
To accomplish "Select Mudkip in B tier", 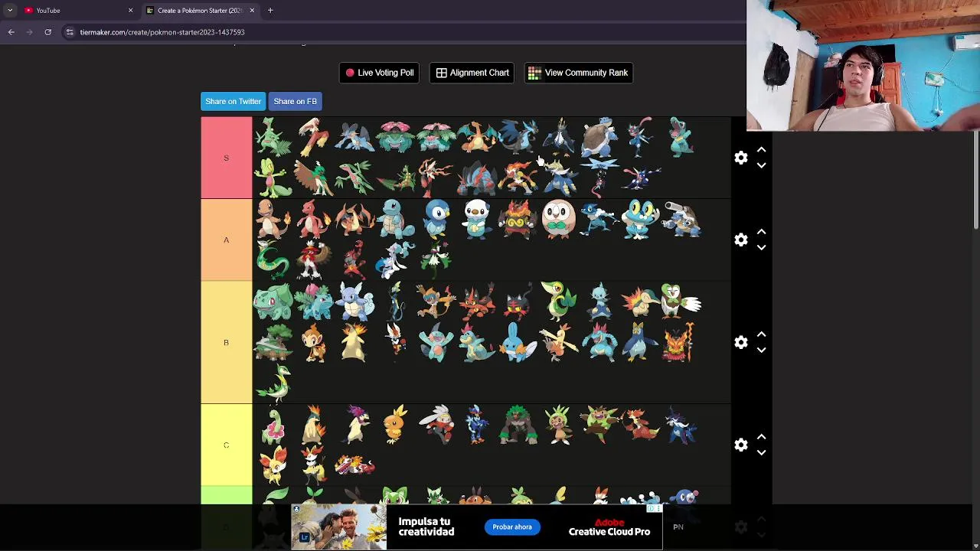I will 518,342.
